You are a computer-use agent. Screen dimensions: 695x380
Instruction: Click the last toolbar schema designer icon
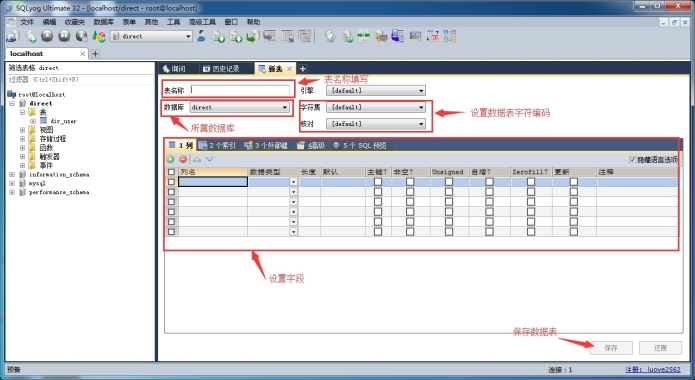tap(449, 36)
